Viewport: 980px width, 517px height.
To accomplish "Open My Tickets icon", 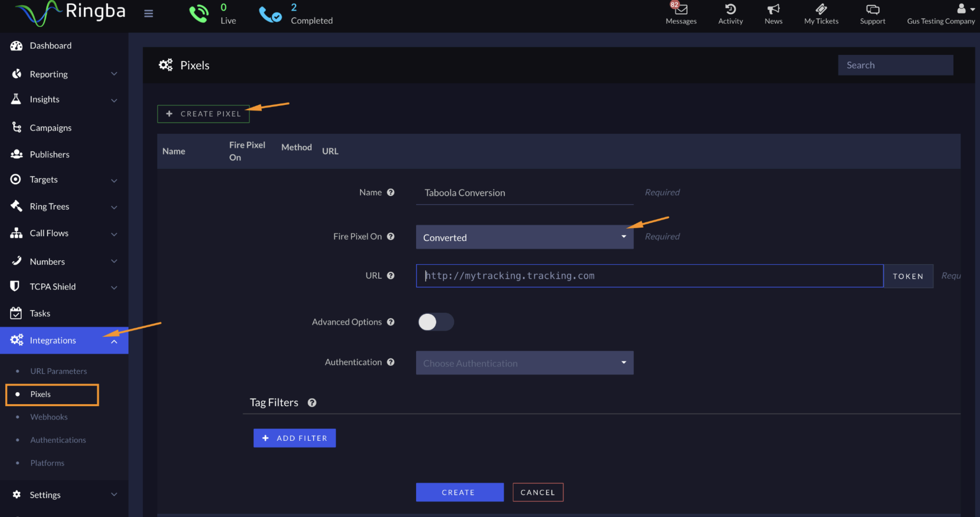I will [821, 9].
